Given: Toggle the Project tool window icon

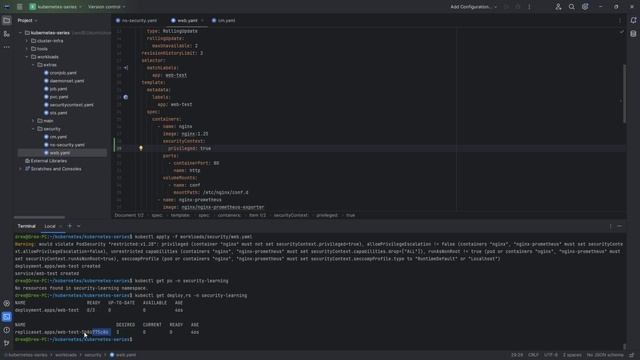Looking at the screenshot, I should tap(7, 20).
